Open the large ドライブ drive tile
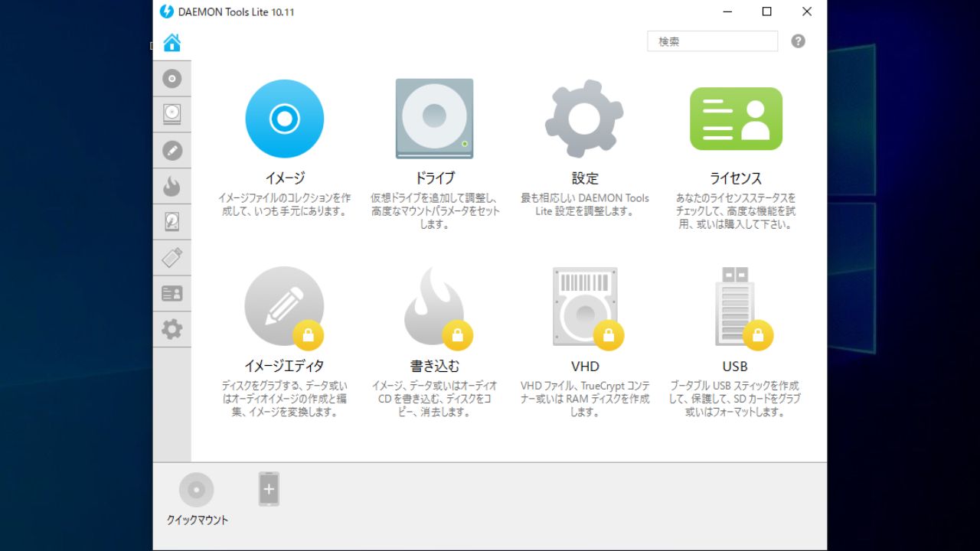Screen dimensions: 980x551 point(434,119)
